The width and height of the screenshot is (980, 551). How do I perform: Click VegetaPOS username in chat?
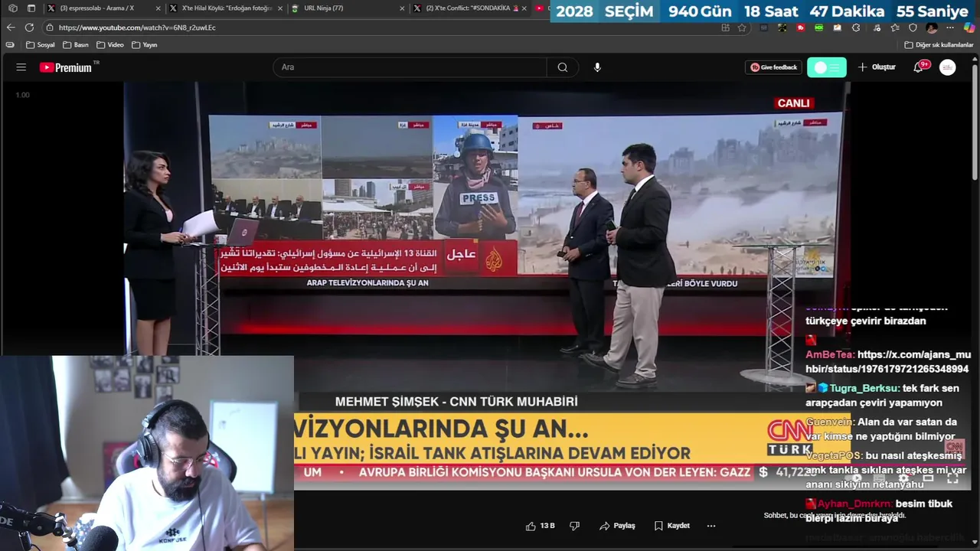tap(833, 455)
